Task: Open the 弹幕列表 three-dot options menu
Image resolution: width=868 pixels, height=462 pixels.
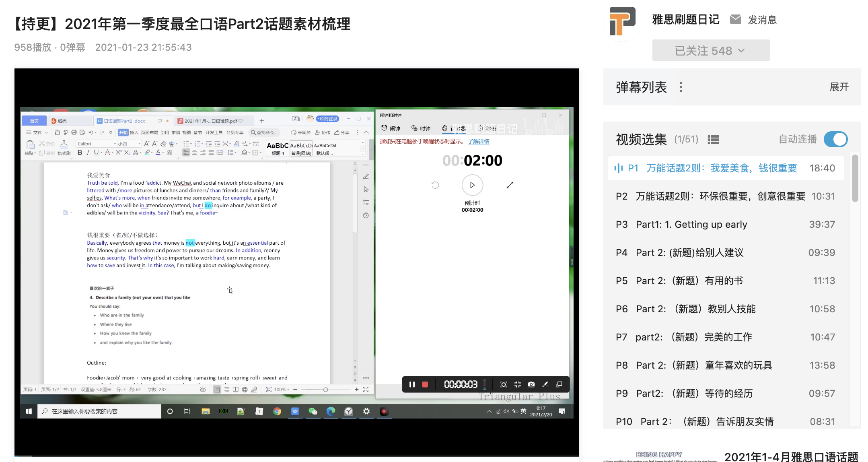Action: point(681,87)
